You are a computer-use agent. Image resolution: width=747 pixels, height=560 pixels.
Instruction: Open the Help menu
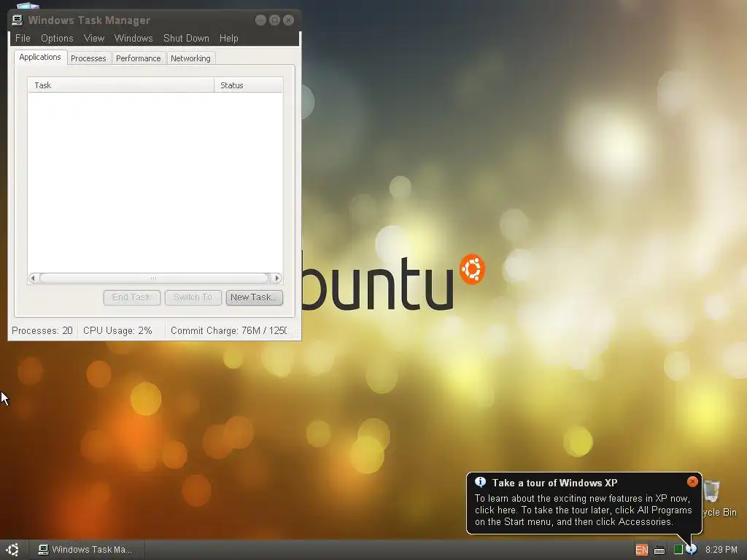click(x=228, y=38)
